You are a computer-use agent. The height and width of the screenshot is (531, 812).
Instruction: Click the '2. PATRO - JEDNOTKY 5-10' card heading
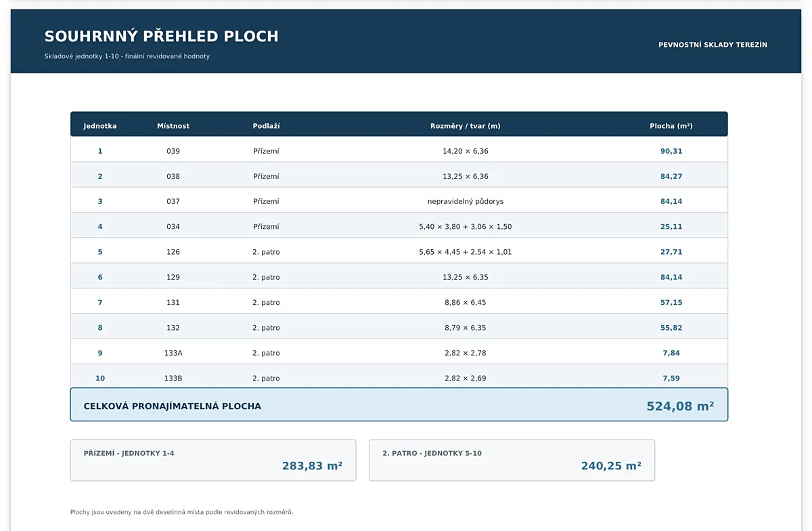(432, 453)
